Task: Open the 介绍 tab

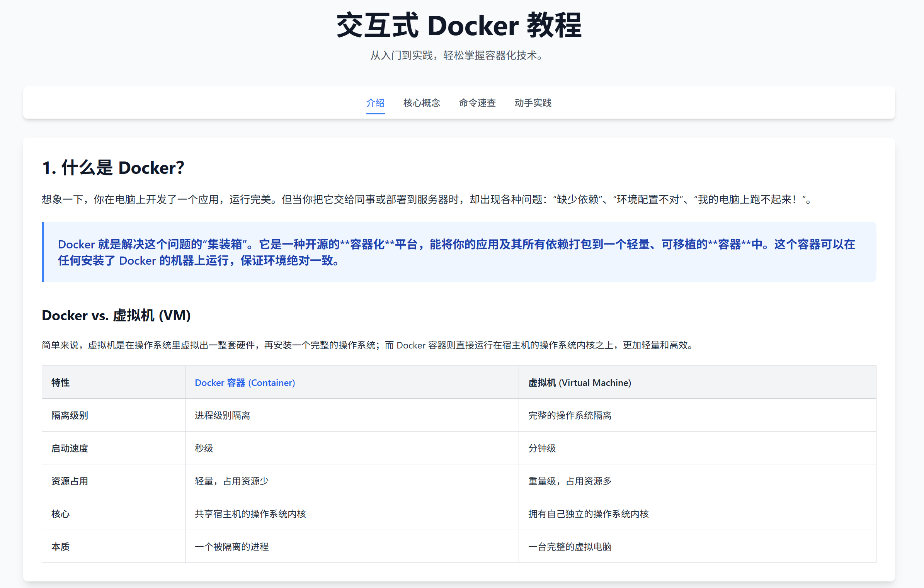Action: click(375, 103)
